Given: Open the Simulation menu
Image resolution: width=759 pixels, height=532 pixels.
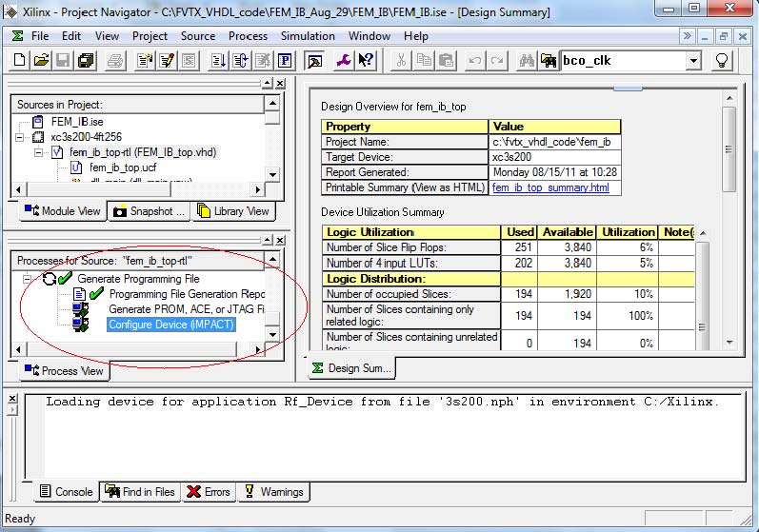Looking at the screenshot, I should (x=308, y=36).
